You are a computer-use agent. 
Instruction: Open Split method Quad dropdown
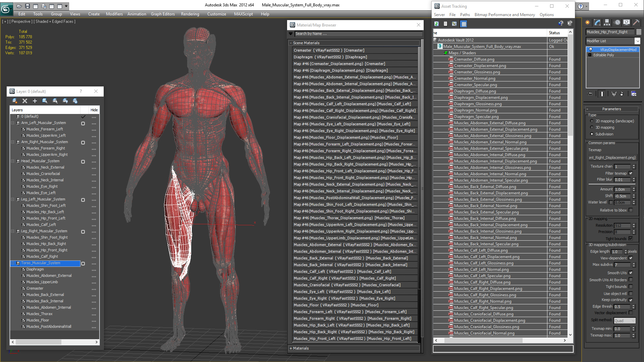coord(625,321)
